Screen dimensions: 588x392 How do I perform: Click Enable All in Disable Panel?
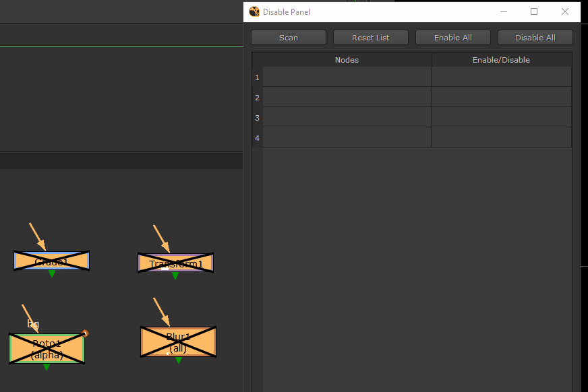452,38
